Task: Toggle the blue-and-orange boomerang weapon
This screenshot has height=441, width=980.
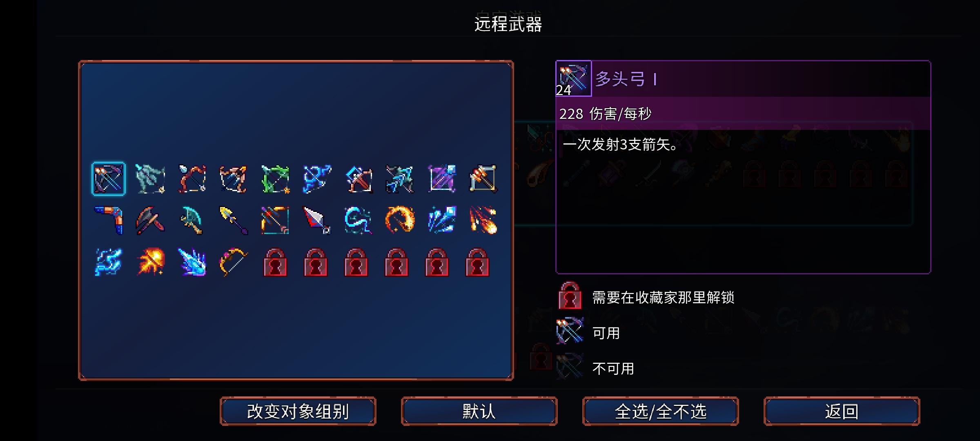Action: click(x=109, y=220)
